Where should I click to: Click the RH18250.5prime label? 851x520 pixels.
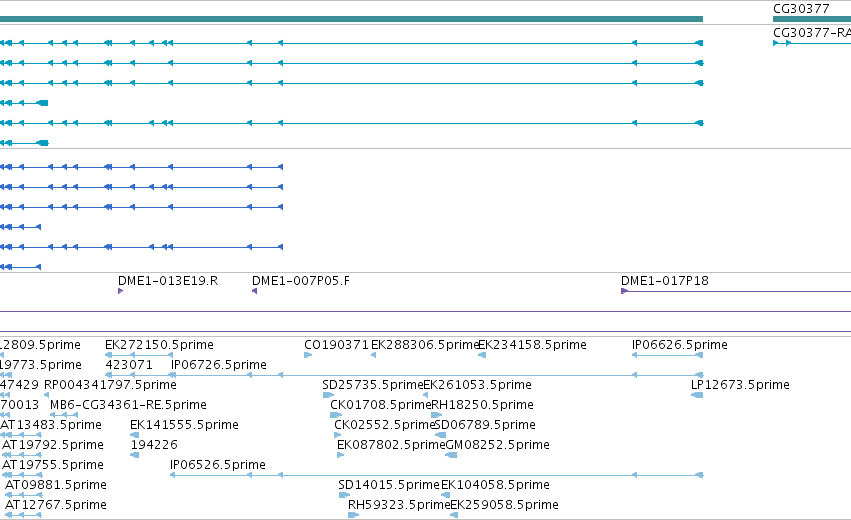point(482,405)
